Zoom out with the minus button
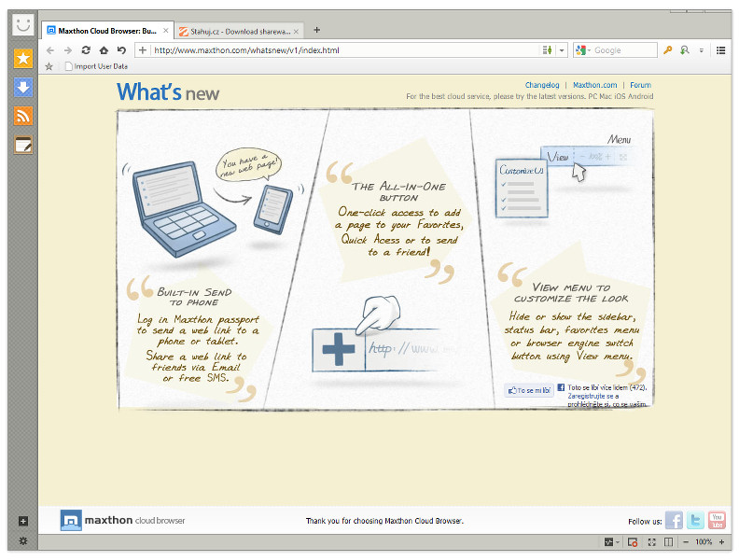 (686, 542)
